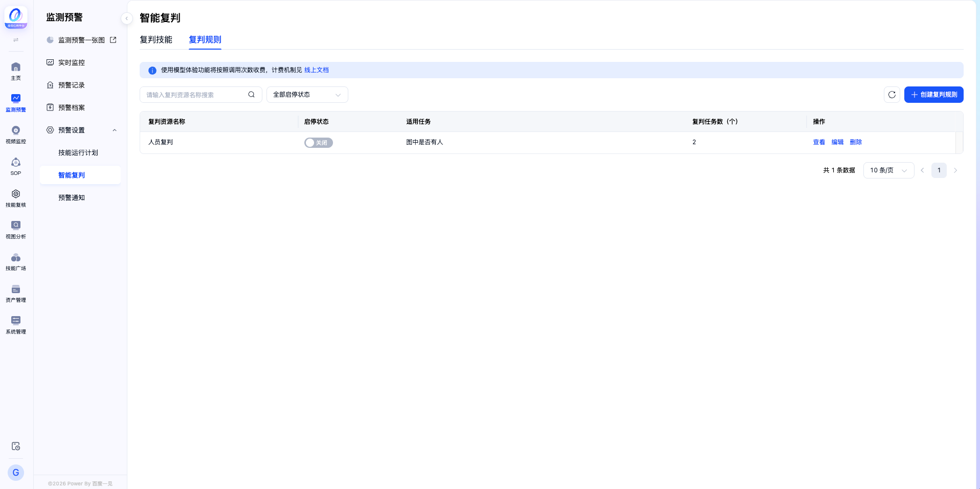This screenshot has height=489, width=980.
Task: Go to the next page arrow
Action: 955,170
